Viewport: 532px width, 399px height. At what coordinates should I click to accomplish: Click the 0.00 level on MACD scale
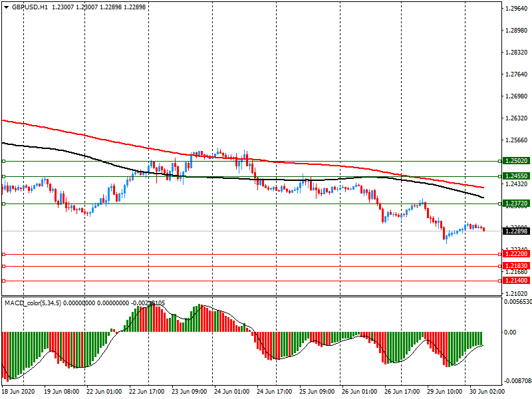coord(510,332)
